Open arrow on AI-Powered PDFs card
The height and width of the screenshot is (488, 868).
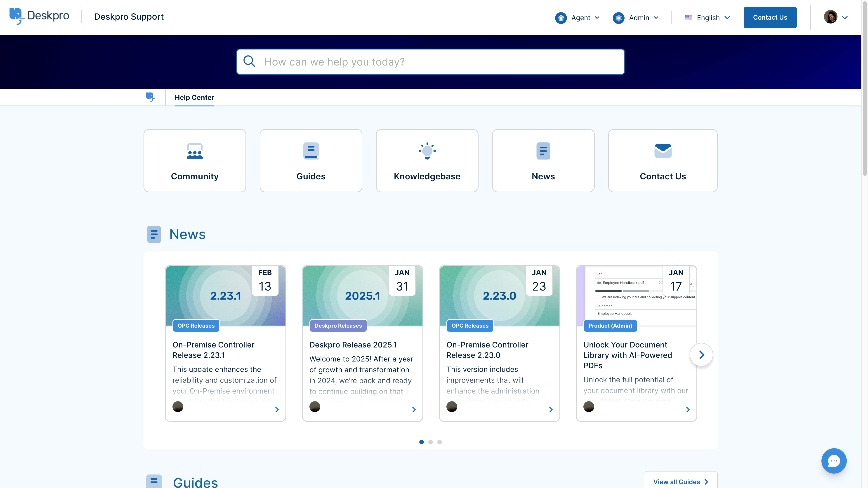click(x=688, y=410)
